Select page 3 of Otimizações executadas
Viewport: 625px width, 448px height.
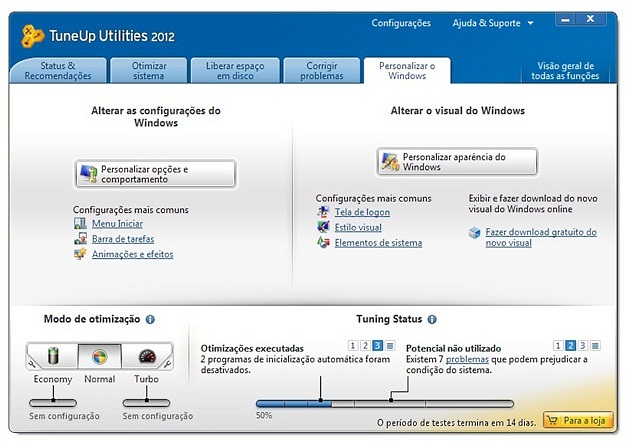pos(378,345)
